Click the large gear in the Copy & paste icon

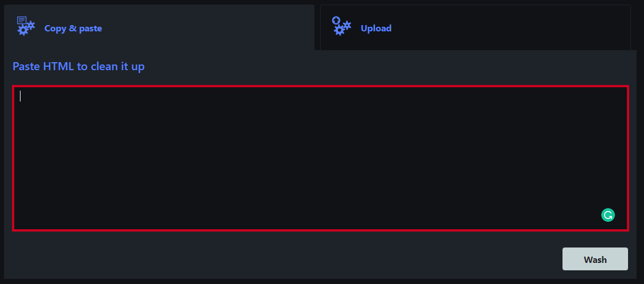pos(23,30)
